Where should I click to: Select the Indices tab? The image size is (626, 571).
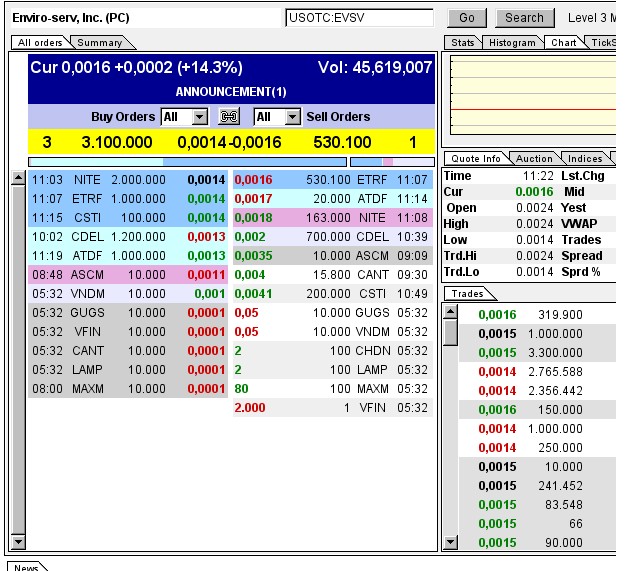click(x=585, y=159)
